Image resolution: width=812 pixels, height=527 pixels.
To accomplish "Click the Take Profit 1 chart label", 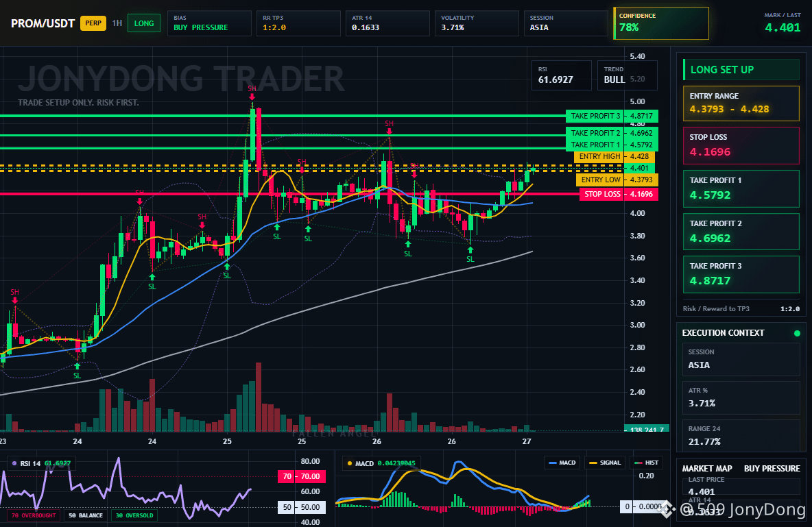I will pyautogui.click(x=595, y=145).
